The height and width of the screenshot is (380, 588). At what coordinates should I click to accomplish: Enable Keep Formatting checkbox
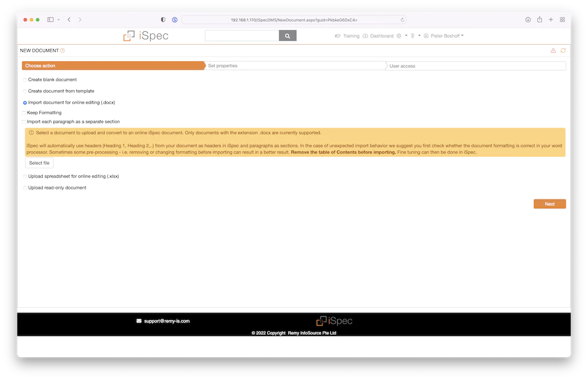tap(24, 113)
